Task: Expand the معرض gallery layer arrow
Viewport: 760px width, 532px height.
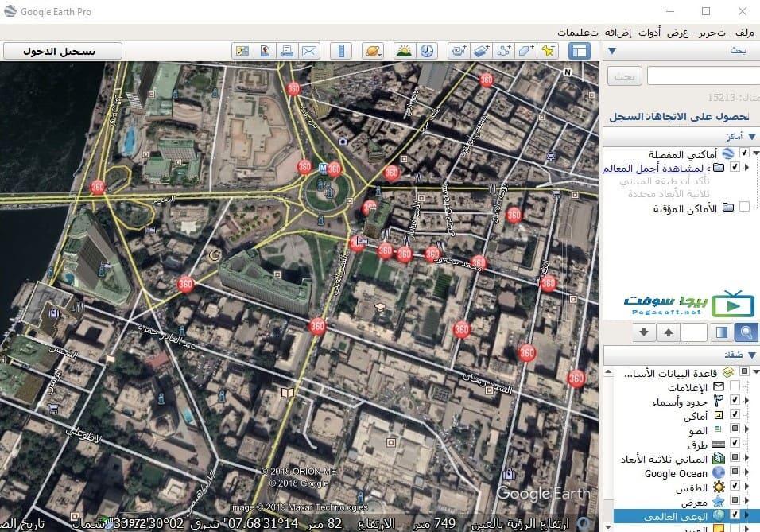Action: pos(747,500)
